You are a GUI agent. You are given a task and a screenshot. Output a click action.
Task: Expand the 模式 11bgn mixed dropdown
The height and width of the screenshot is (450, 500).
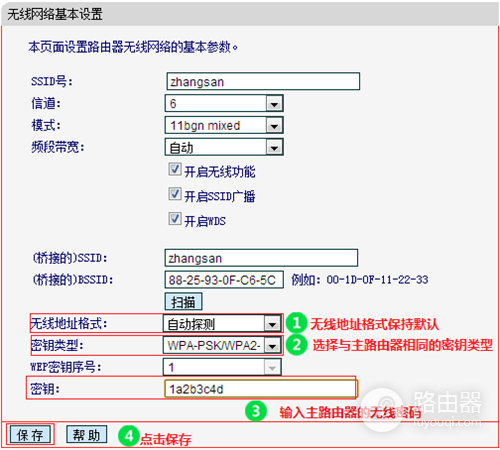click(x=224, y=125)
